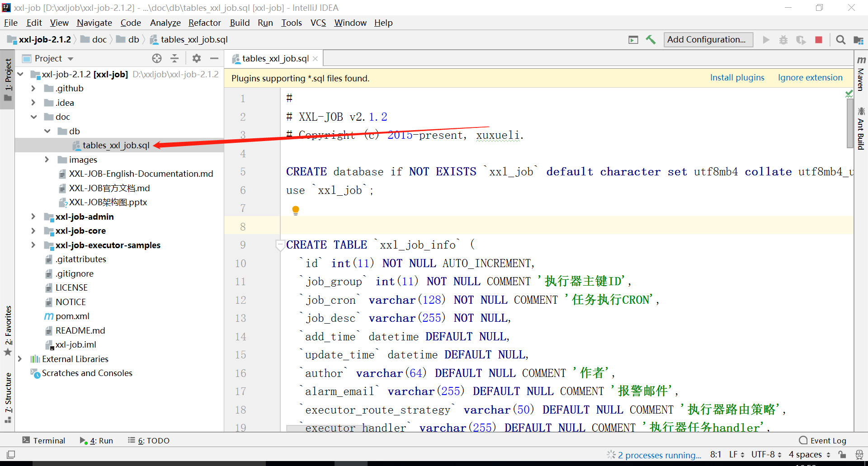Open the UTF-8 encoding selector

(x=766, y=454)
